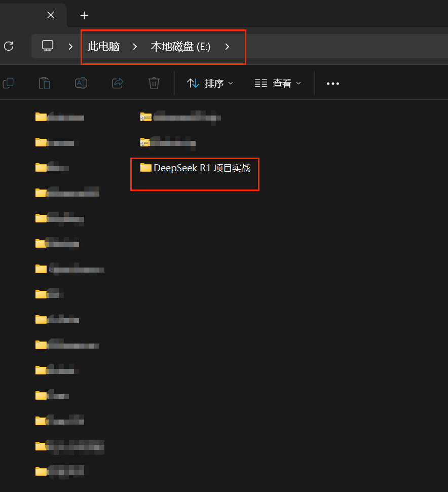Click the DeepSeek R1 项目实战 folder icon
448x492 pixels.
pyautogui.click(x=145, y=168)
